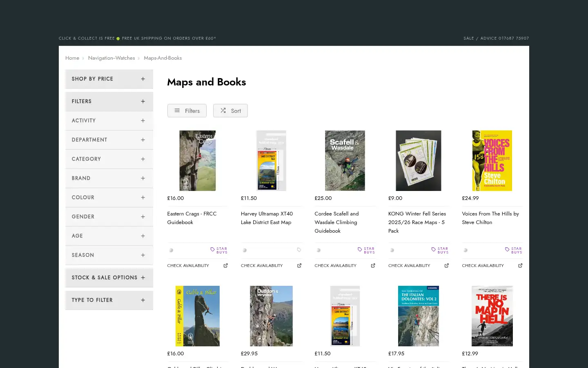Expand Shop By Price section
The height and width of the screenshot is (368, 588).
click(109, 79)
